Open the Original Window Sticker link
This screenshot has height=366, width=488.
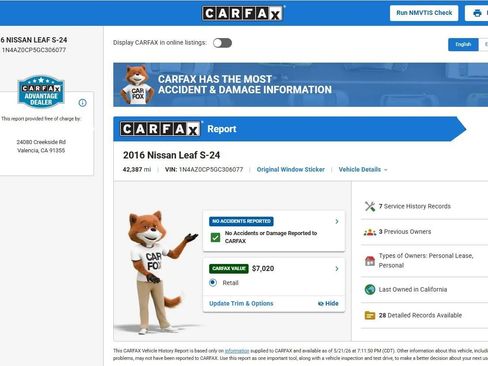coord(291,170)
